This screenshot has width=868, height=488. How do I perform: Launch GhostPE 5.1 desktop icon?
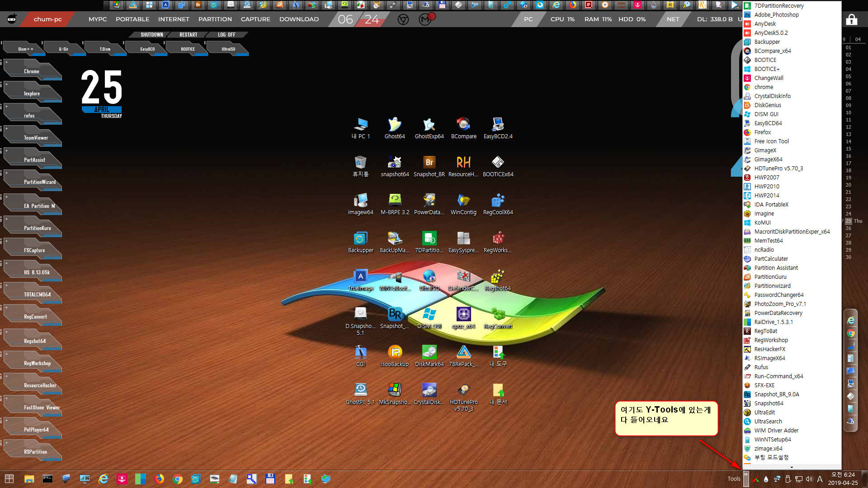(360, 394)
